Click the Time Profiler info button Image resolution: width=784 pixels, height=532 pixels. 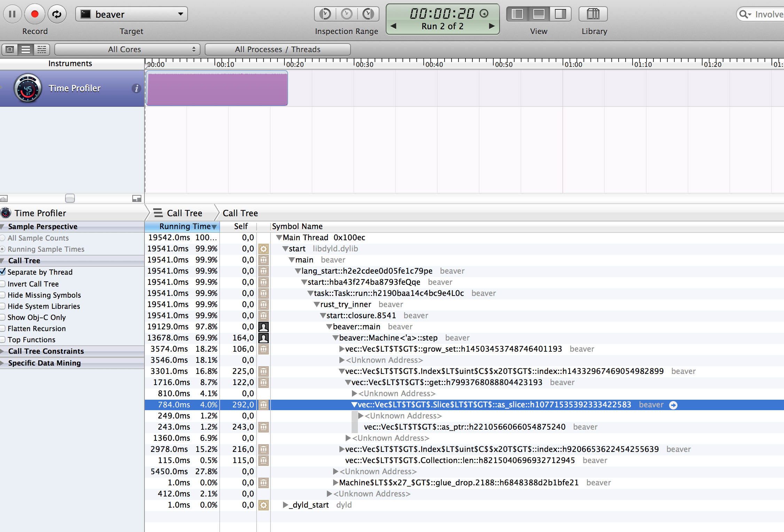[x=136, y=88]
